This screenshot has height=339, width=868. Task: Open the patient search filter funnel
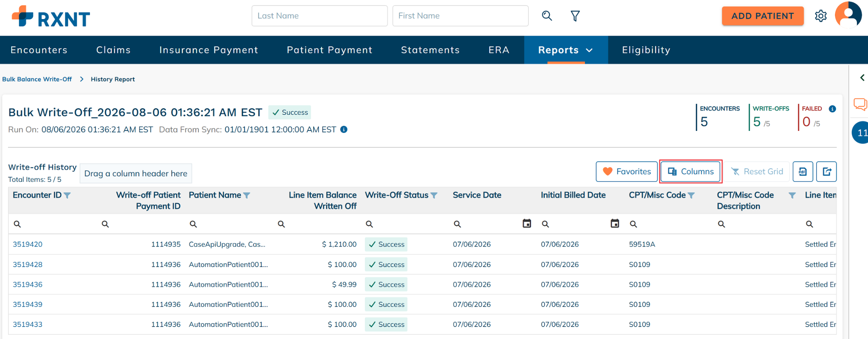pos(575,16)
